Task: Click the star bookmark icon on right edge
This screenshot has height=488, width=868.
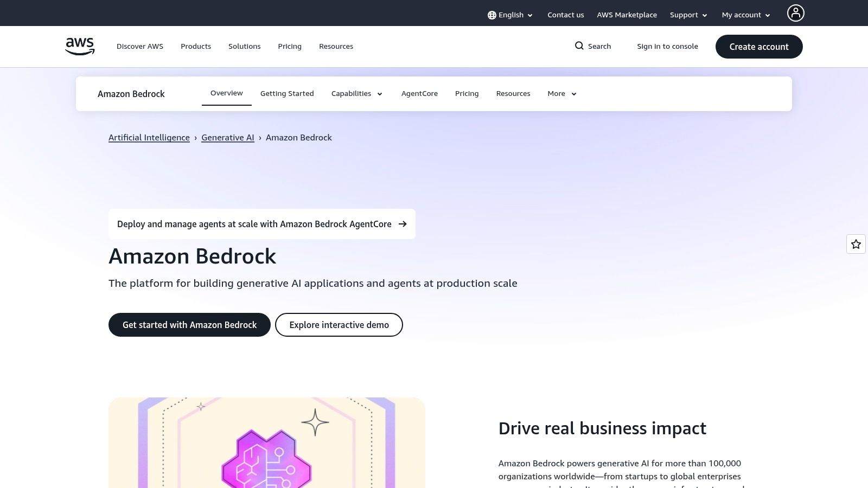Action: [856, 244]
